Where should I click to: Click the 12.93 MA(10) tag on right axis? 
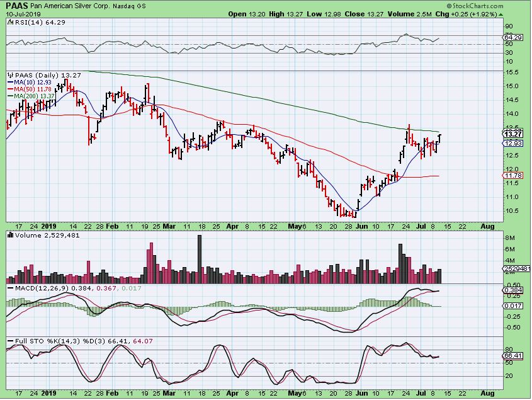point(513,143)
